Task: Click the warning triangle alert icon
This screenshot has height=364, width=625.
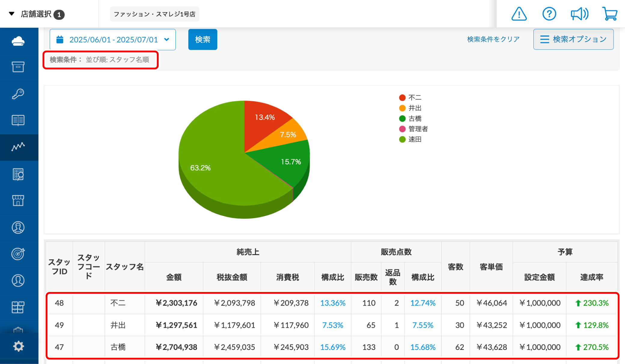Action: click(x=519, y=14)
